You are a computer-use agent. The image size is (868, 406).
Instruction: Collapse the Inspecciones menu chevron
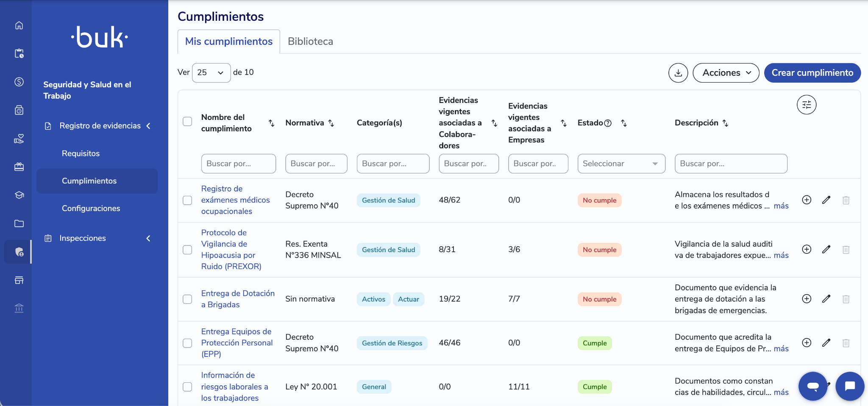[148, 238]
